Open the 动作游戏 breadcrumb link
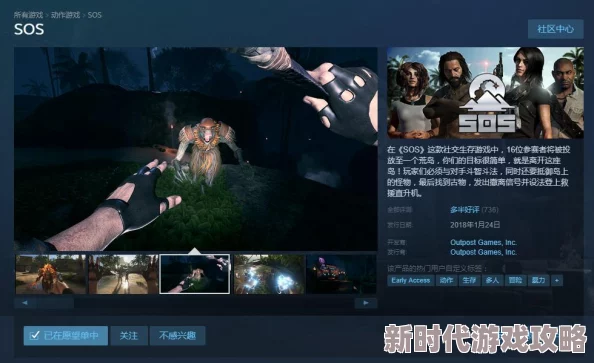 tap(65, 15)
